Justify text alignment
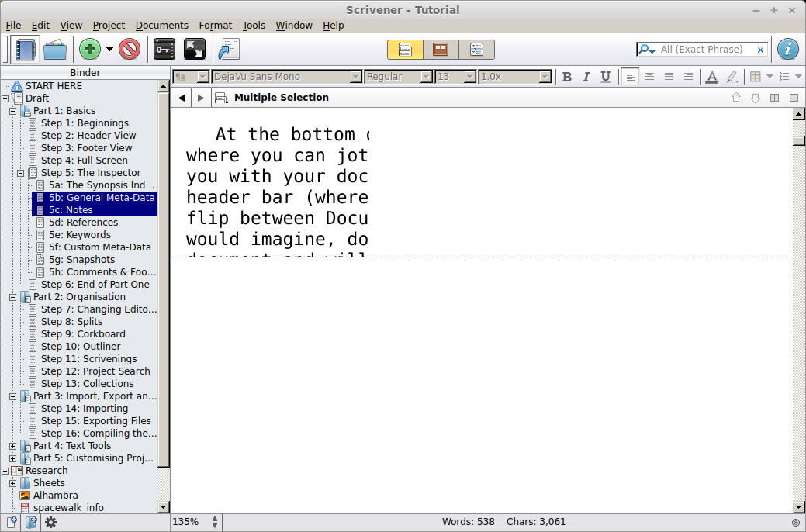The height and width of the screenshot is (532, 806). [x=669, y=77]
